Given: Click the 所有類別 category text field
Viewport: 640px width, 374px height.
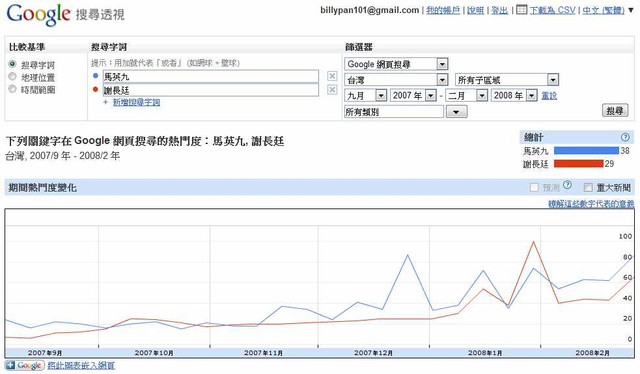Looking at the screenshot, I should pyautogui.click(x=394, y=111).
